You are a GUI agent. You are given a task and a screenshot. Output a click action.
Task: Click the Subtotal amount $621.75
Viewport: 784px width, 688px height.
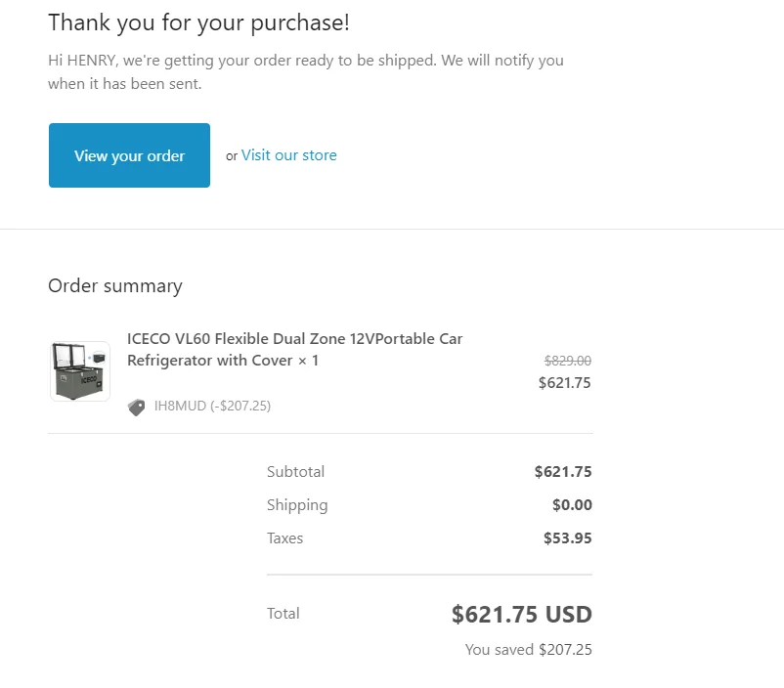click(x=562, y=472)
